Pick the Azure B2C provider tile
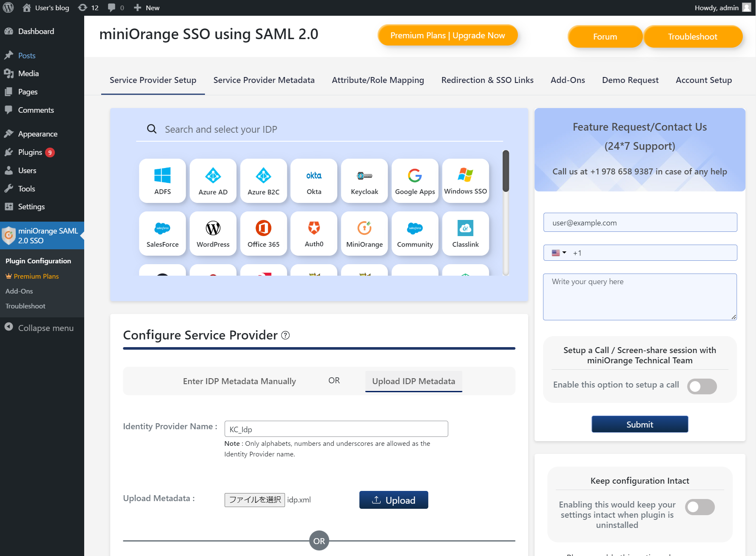 pyautogui.click(x=264, y=181)
